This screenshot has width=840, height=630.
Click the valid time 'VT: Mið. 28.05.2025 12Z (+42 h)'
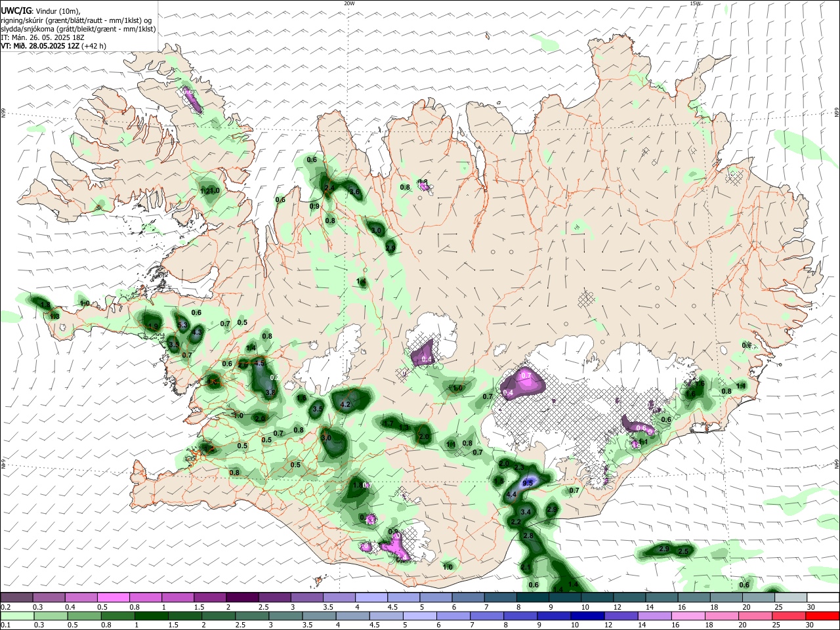coord(54,46)
